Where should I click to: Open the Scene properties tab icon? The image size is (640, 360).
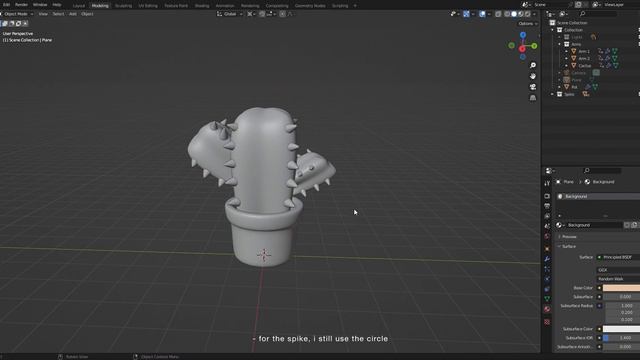[x=547, y=227]
